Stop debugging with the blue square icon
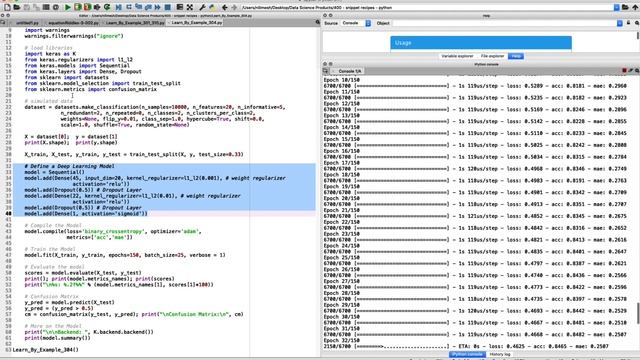The width and height of the screenshot is (640, 360). click(x=168, y=7)
